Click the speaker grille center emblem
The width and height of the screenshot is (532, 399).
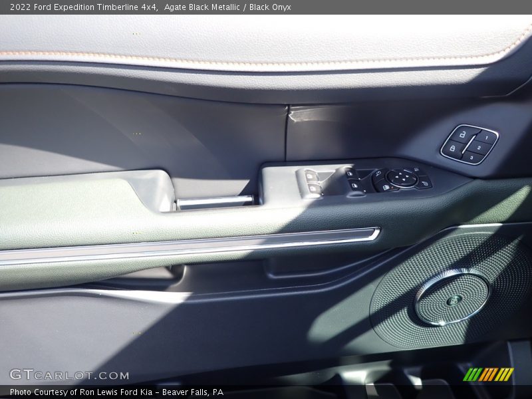454,300
